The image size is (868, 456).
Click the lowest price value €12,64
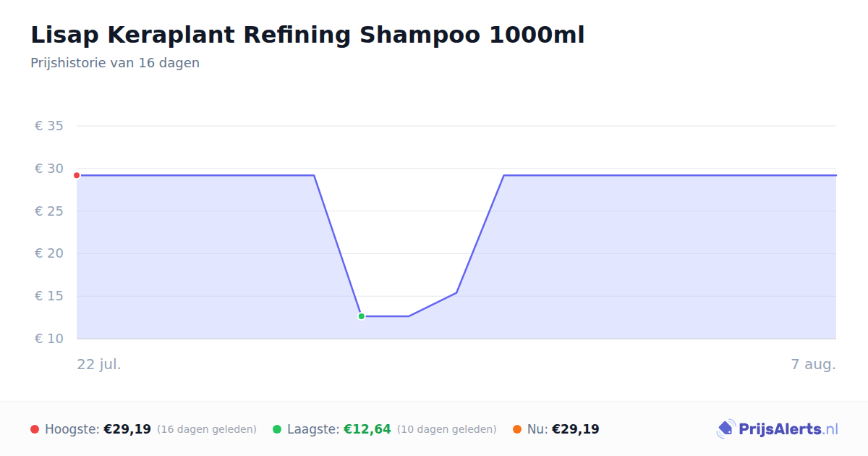[x=367, y=429]
